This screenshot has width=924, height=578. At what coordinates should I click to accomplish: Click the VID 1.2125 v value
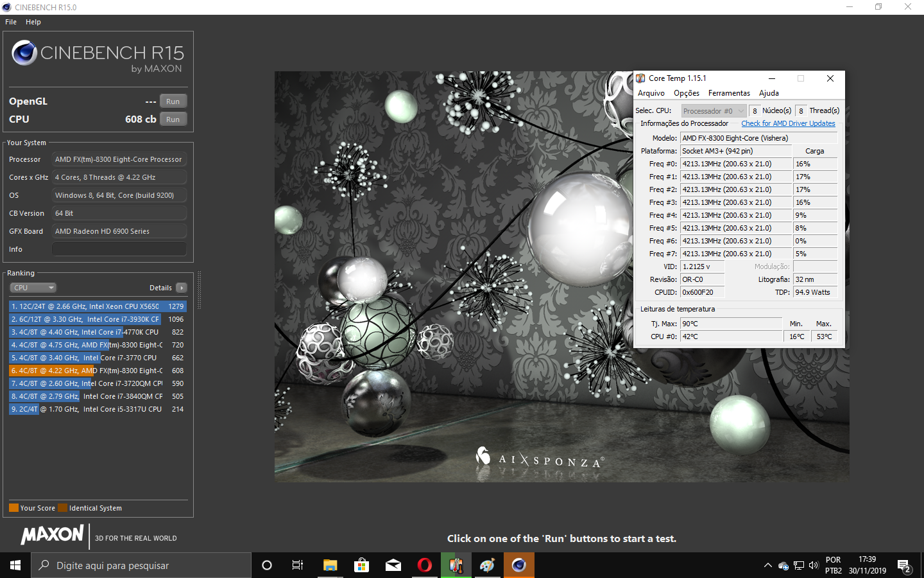coord(702,267)
